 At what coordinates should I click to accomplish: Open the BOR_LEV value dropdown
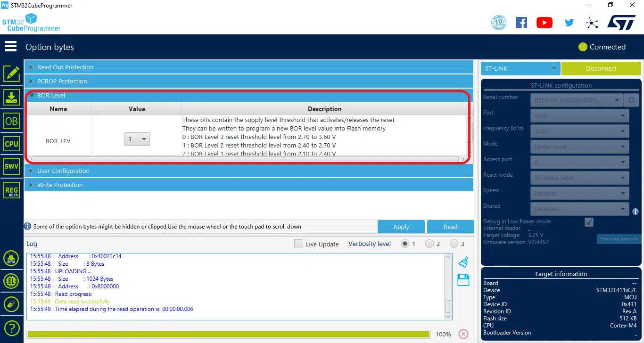point(137,139)
